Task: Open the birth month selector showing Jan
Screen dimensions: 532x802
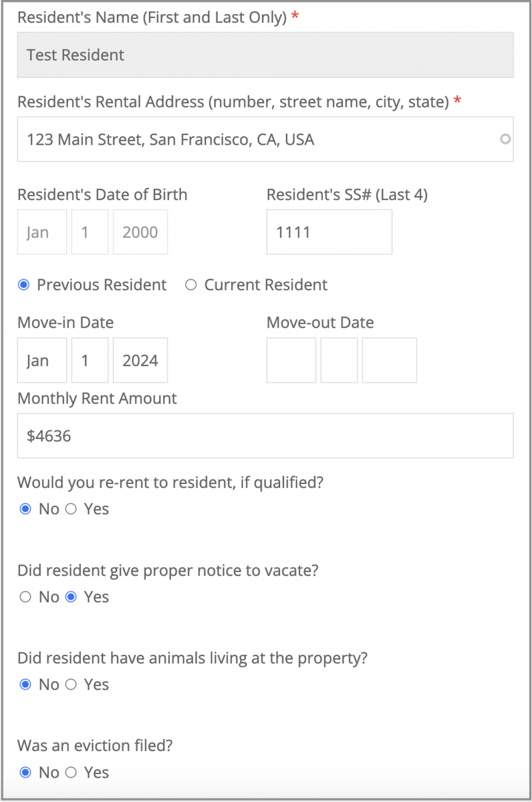Action: pyautogui.click(x=41, y=232)
